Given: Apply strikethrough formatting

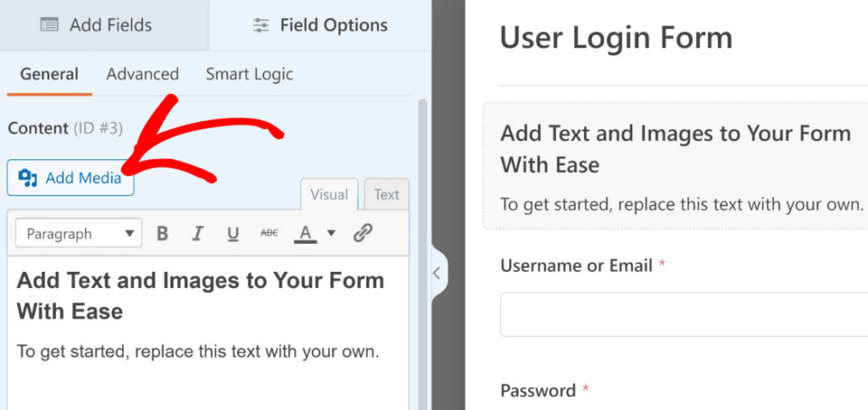Looking at the screenshot, I should tap(269, 234).
